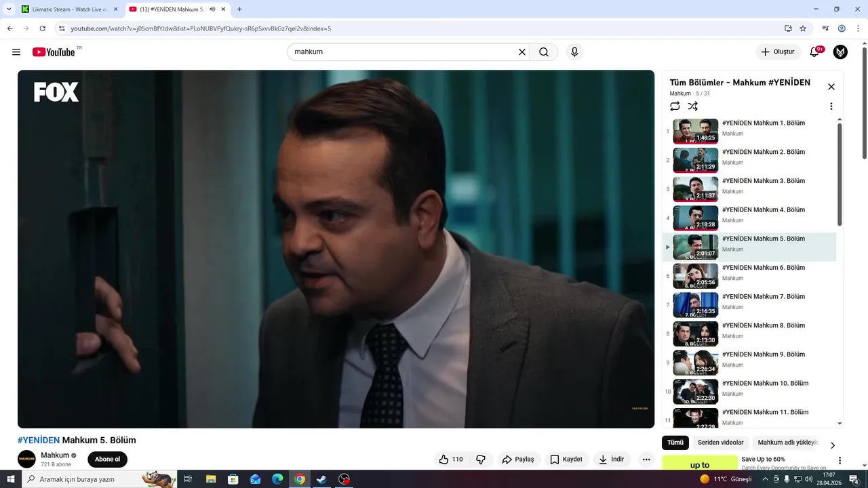
Task: Open the account avatar menu
Action: pyautogui.click(x=840, y=52)
